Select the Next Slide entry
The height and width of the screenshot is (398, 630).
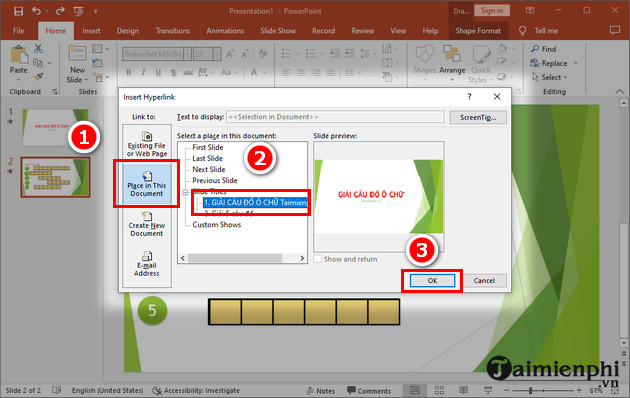[209, 169]
